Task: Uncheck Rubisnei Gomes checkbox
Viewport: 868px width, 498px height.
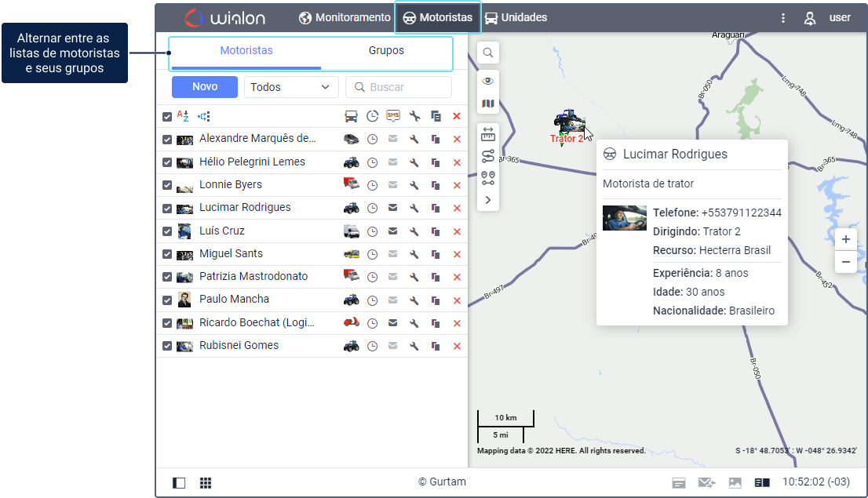Action: 167,347
